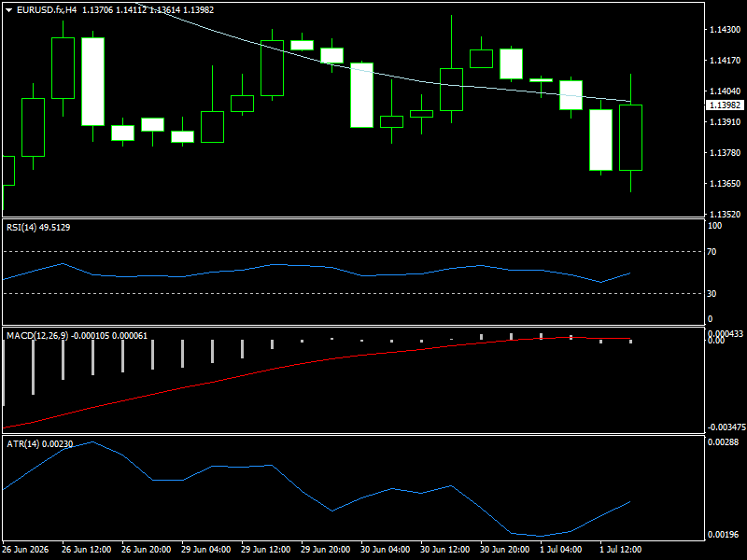
Task: Click the 1.13910 price scale label
Action: [726, 122]
